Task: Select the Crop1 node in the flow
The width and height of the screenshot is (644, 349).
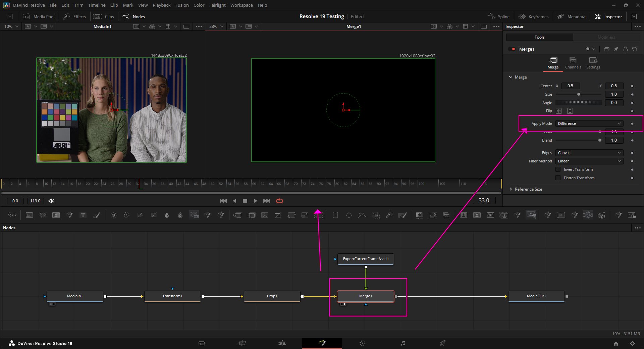Action: (x=272, y=296)
